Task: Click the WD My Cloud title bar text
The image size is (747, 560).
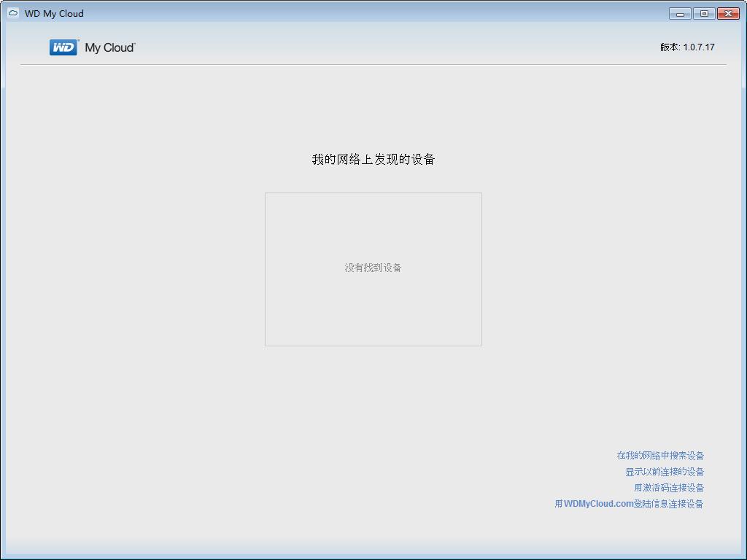Action: [54, 14]
